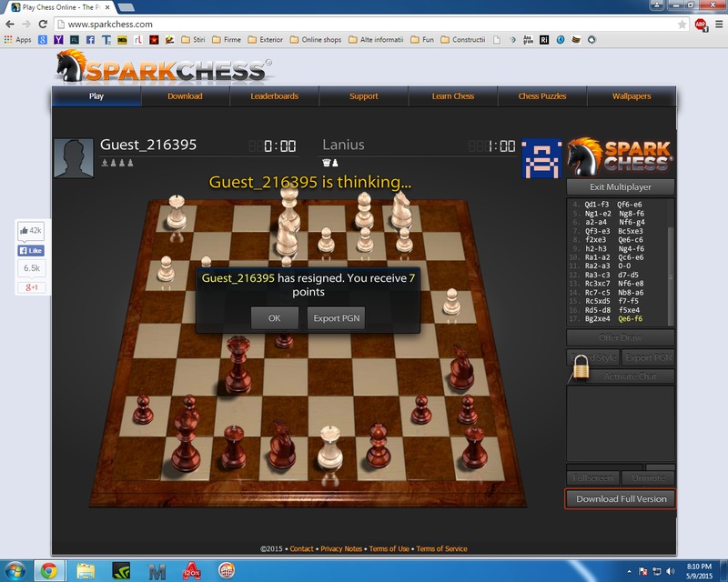Viewport: 728px width, 582px height.
Task: Open the Support navigation tab
Action: (363, 96)
